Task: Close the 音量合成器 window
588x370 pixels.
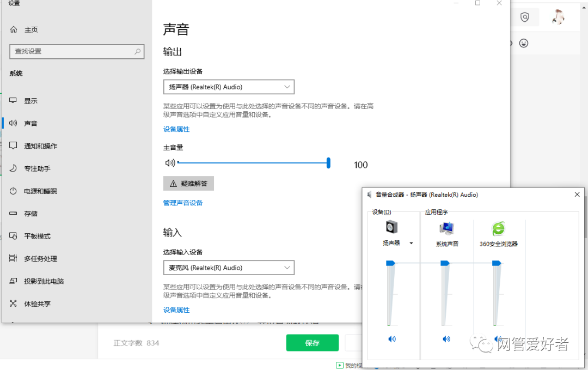Action: [x=577, y=195]
